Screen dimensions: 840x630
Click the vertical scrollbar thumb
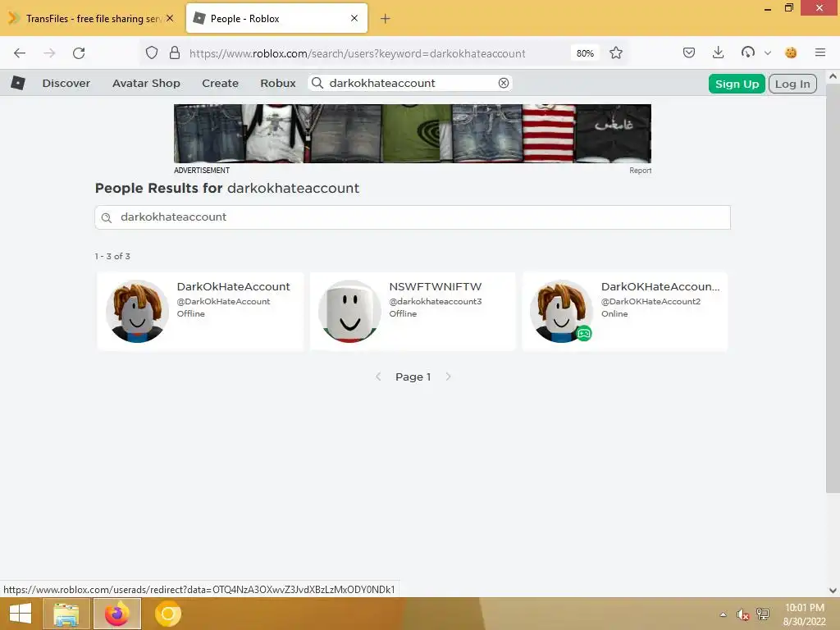833,288
